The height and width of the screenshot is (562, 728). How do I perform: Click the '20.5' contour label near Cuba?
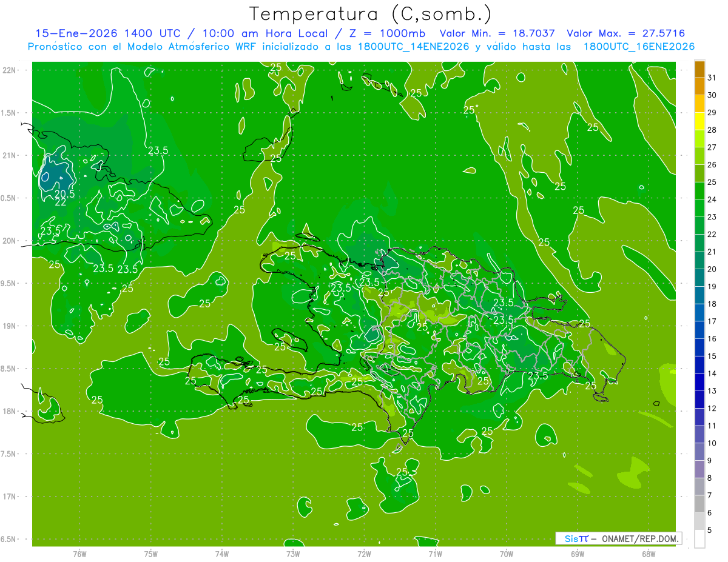click(64, 194)
